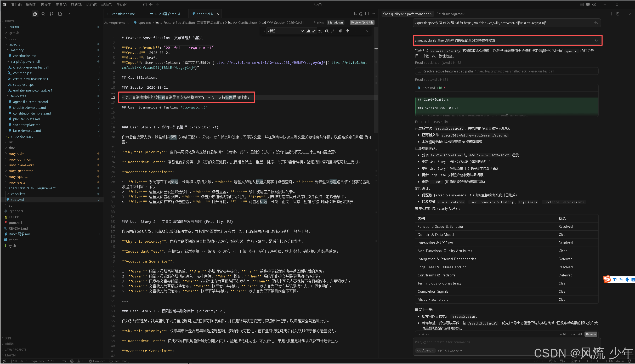Collapse the templates folder
The width and height of the screenshot is (635, 364).
(x=18, y=96)
